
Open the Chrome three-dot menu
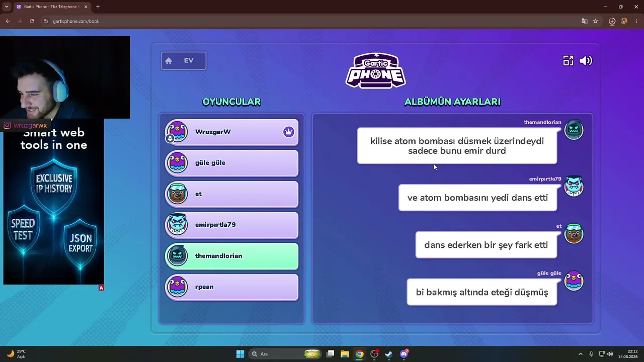click(x=636, y=21)
